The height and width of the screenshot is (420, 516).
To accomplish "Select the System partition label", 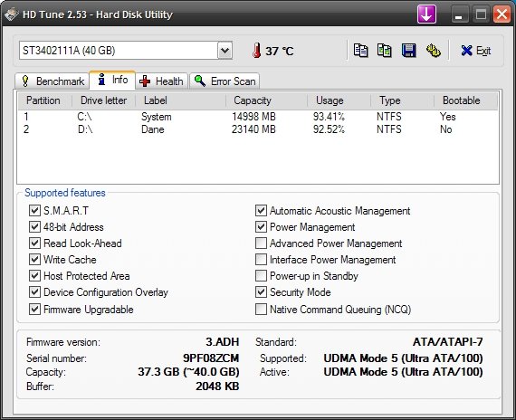I will click(157, 117).
